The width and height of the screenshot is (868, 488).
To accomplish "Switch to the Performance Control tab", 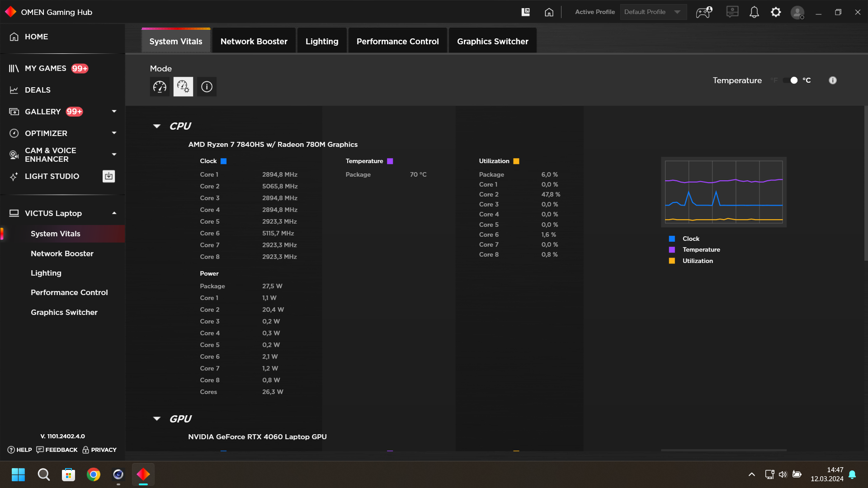I will [397, 41].
